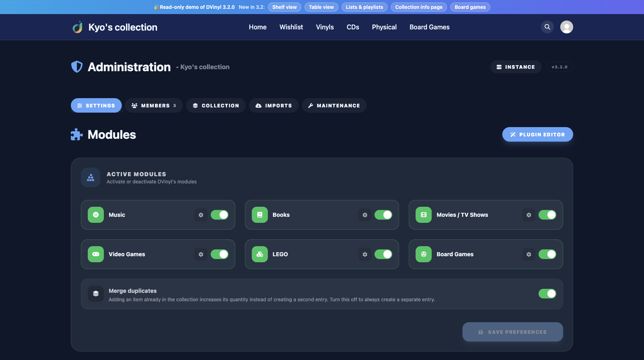Image resolution: width=644 pixels, height=360 pixels.
Task: Open Books module gear settings
Action: [365, 215]
